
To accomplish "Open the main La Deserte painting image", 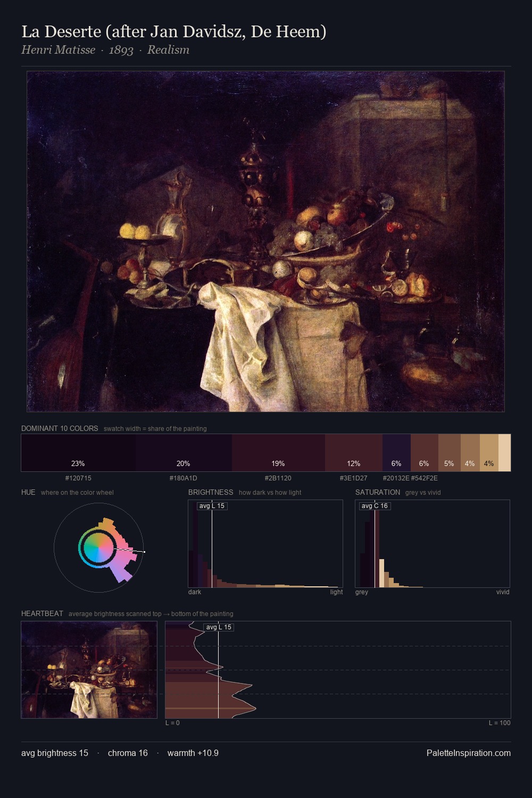I will [265, 242].
